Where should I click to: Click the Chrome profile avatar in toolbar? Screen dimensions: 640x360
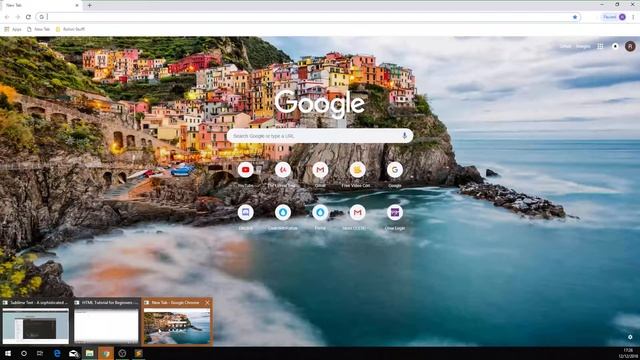point(622,17)
